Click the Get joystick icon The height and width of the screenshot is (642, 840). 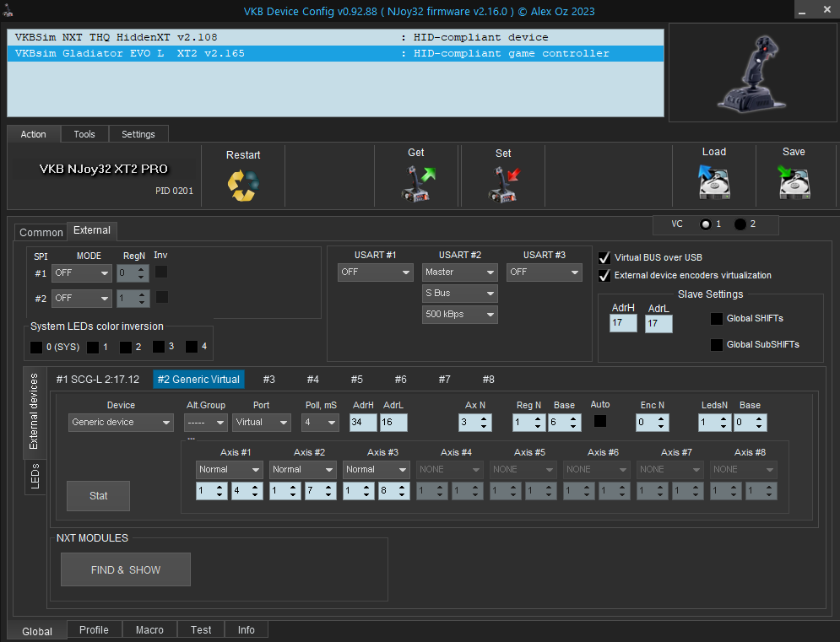click(x=416, y=184)
